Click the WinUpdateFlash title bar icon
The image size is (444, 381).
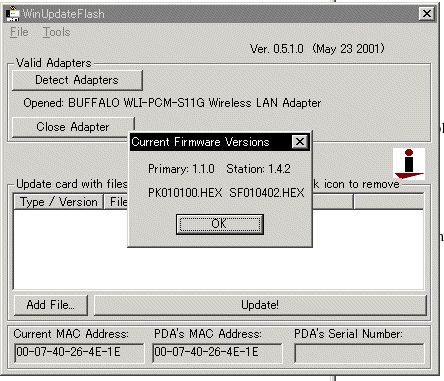point(13,13)
